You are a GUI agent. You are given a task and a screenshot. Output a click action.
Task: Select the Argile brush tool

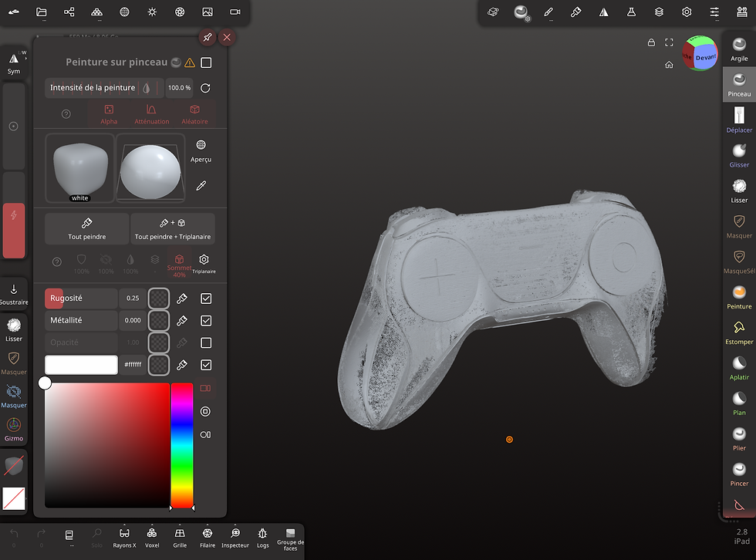[x=739, y=49]
